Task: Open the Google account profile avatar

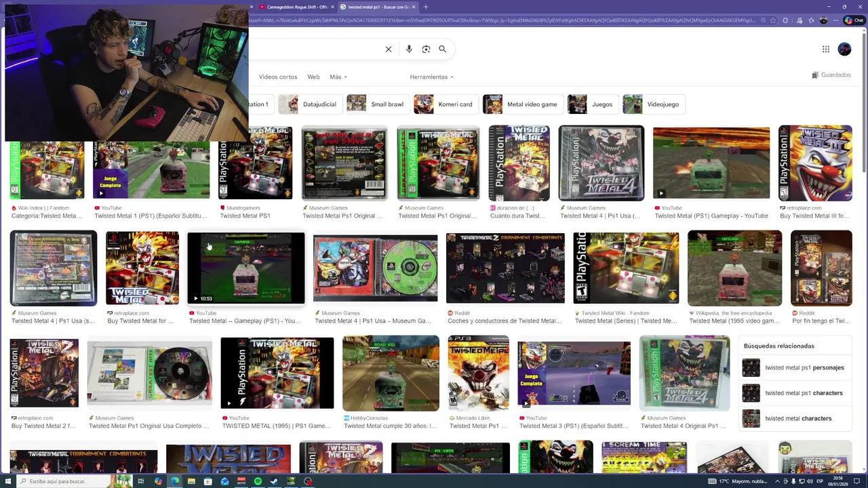Action: tap(844, 49)
